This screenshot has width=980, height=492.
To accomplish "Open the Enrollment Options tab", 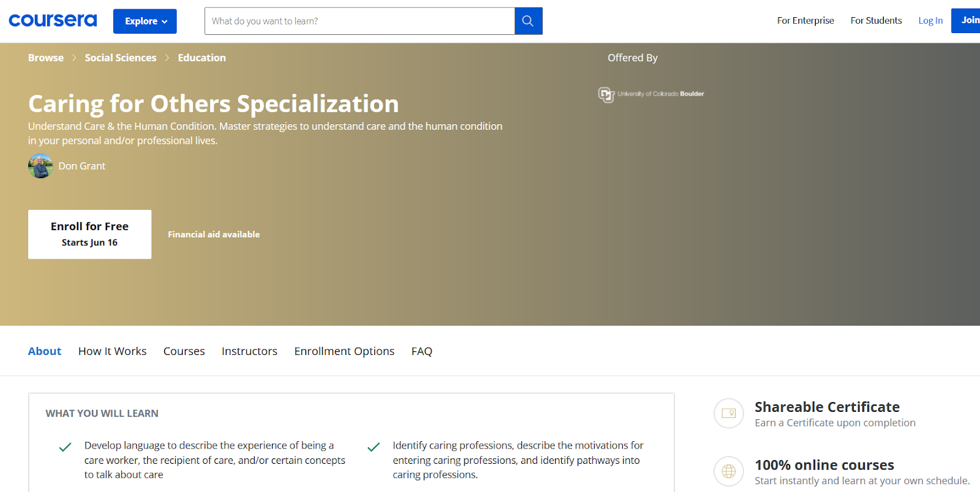I will pyautogui.click(x=344, y=351).
